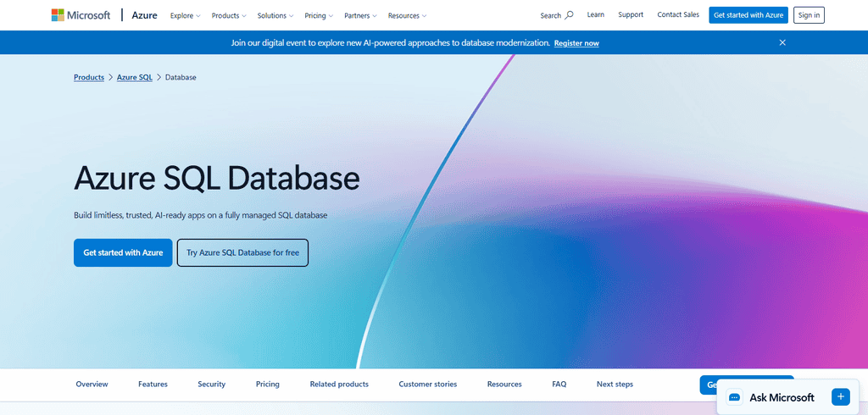Jump to the Overview section
The height and width of the screenshot is (415, 868).
click(92, 384)
